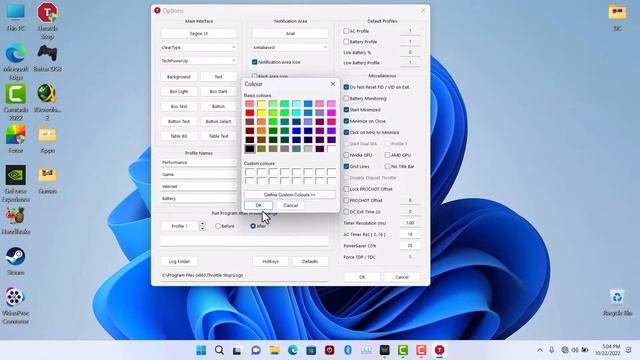Open the VideoProc Converter desktop shortcut
This screenshot has width=640, height=360.
[x=16, y=305]
